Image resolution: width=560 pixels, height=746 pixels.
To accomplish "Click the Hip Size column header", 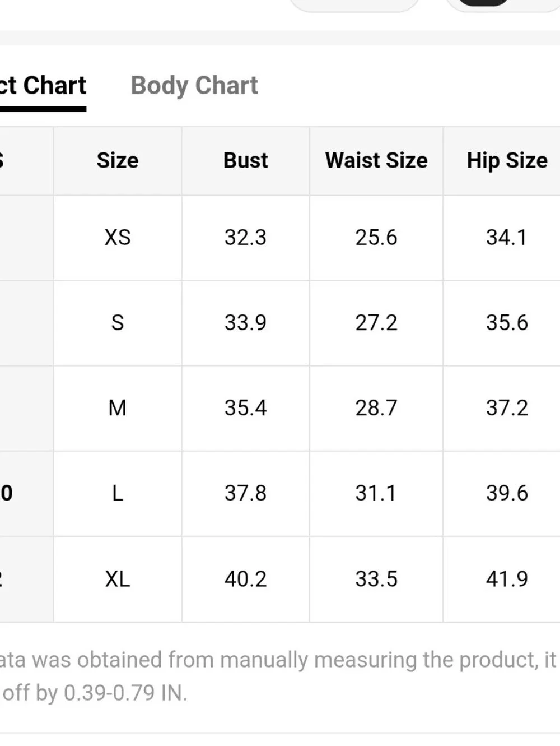I will 507,161.
